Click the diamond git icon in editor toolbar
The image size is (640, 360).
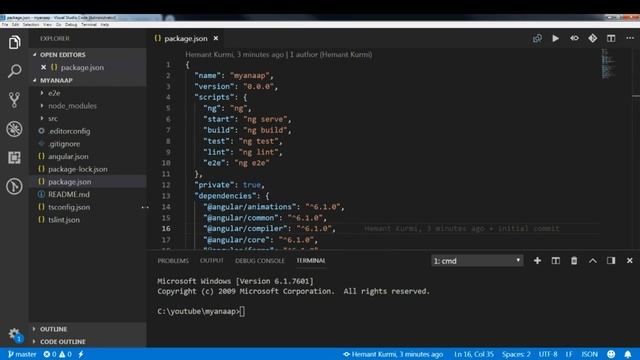tap(593, 38)
